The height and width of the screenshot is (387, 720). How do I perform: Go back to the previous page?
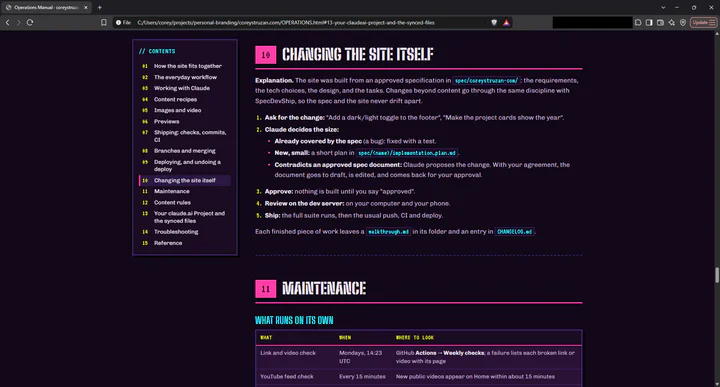[7, 22]
